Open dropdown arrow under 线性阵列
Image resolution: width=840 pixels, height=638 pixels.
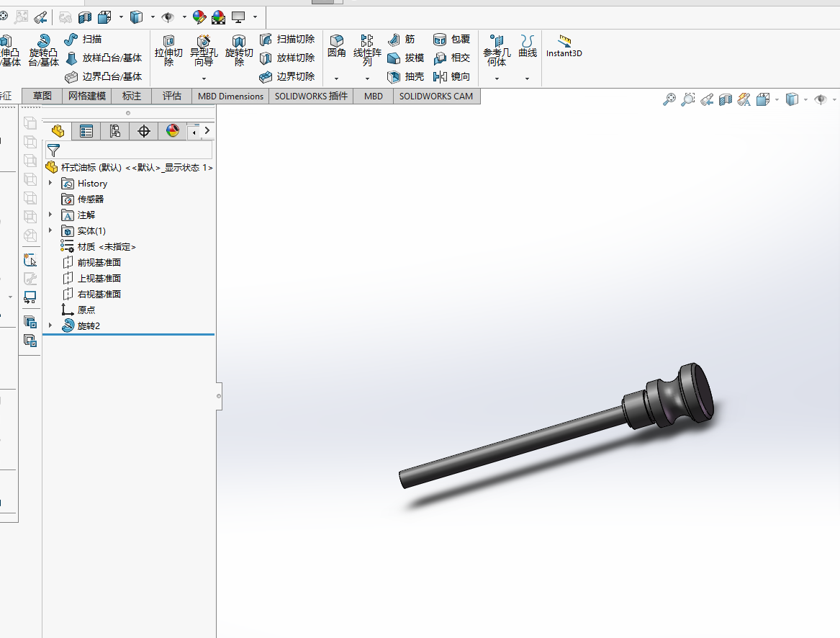(367, 78)
